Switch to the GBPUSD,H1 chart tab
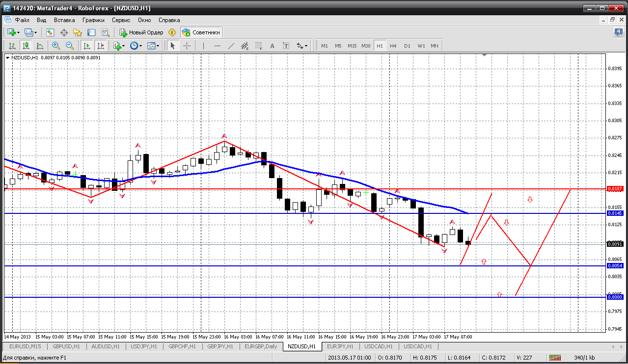This screenshot has width=628, height=364. click(65, 346)
